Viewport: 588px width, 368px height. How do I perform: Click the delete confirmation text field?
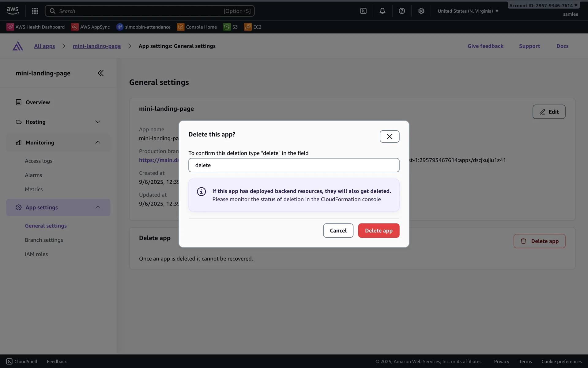point(294,165)
